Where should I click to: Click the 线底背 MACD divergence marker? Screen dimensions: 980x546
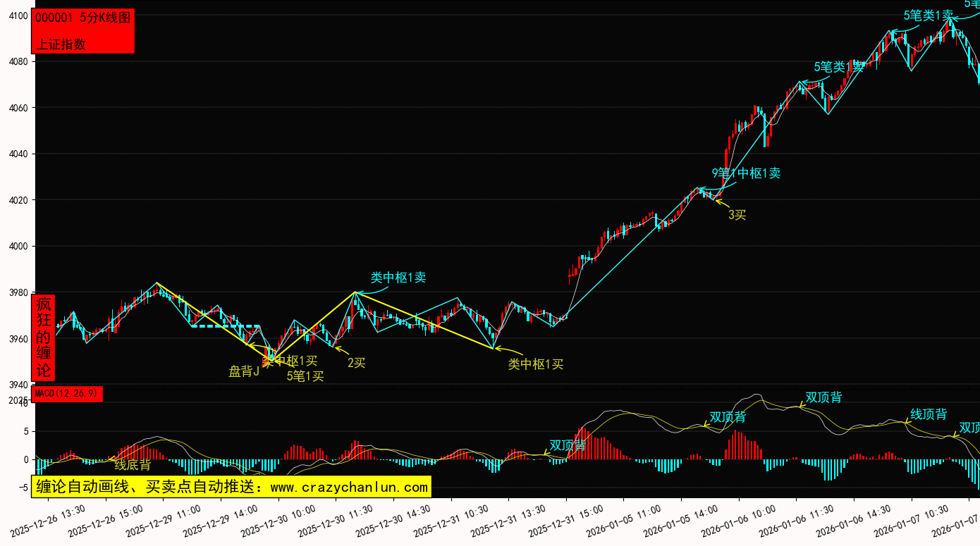(133, 465)
